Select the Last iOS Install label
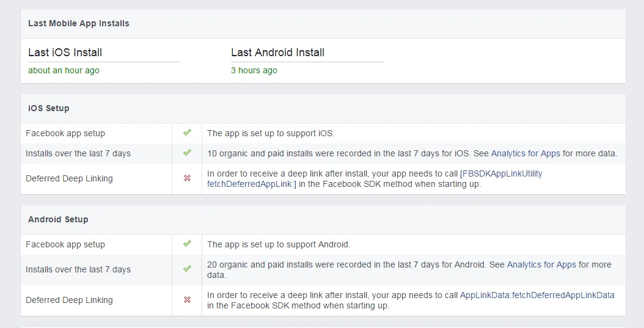This screenshot has height=328, width=644. pos(65,53)
